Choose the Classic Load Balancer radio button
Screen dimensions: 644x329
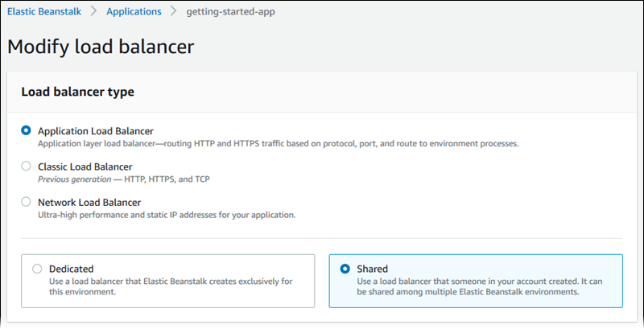coord(27,167)
